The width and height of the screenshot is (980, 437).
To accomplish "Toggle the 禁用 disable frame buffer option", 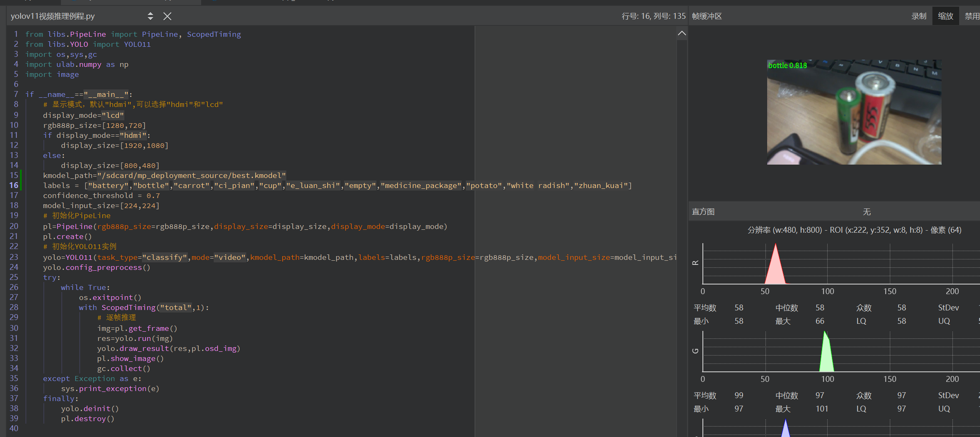I will pos(971,16).
